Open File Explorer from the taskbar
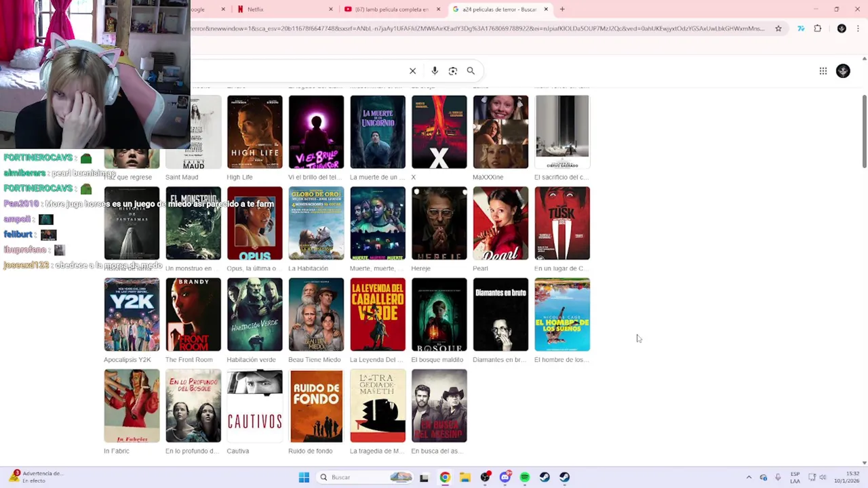 click(465, 477)
